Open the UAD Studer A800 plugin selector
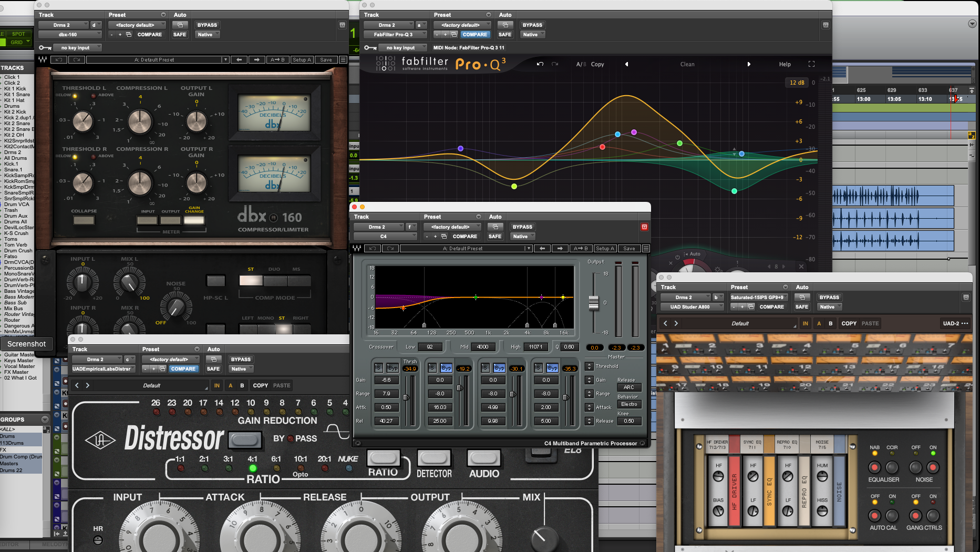 click(691, 307)
